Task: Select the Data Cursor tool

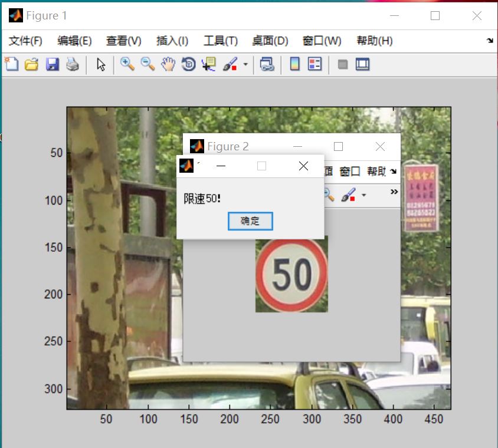Action: click(209, 64)
